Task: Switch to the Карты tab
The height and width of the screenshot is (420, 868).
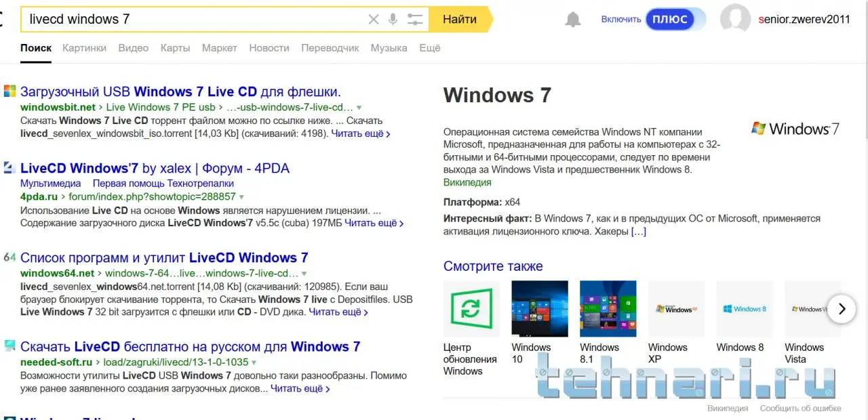Action: pyautogui.click(x=175, y=48)
